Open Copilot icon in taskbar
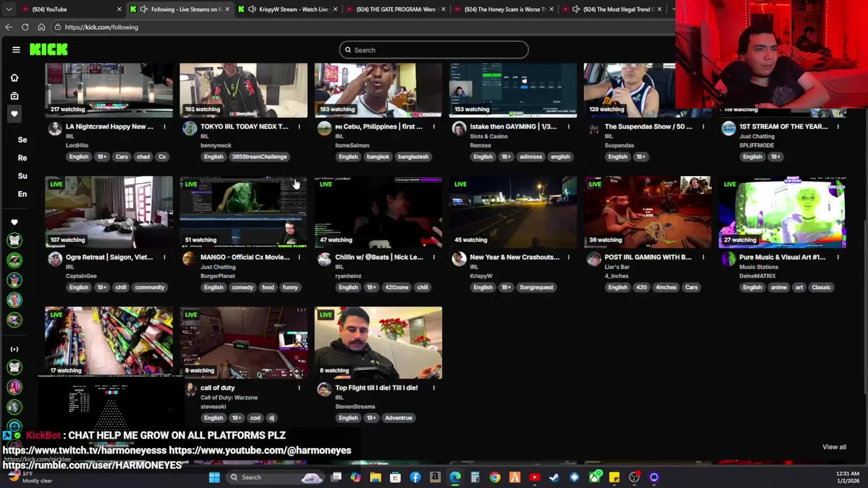The height and width of the screenshot is (488, 868). (x=355, y=477)
